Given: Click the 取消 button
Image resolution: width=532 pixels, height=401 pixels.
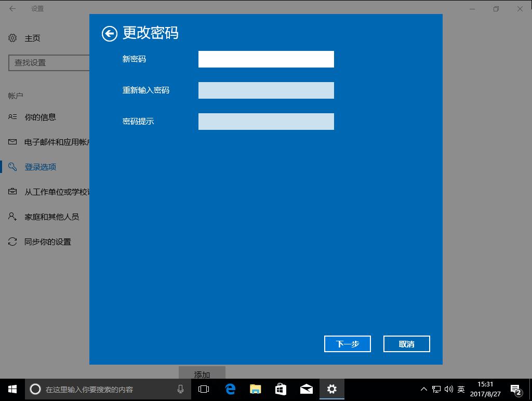Looking at the screenshot, I should pyautogui.click(x=406, y=343).
